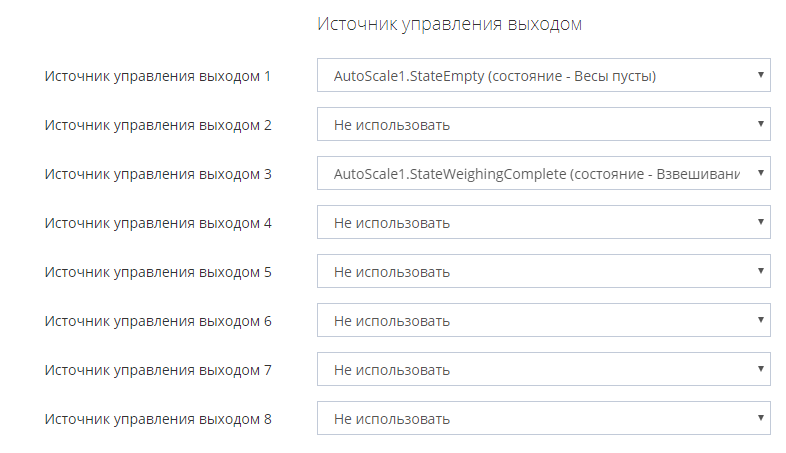The image size is (786, 453).
Task: Click the label "Источник управления выходом 8"
Action: (158, 418)
